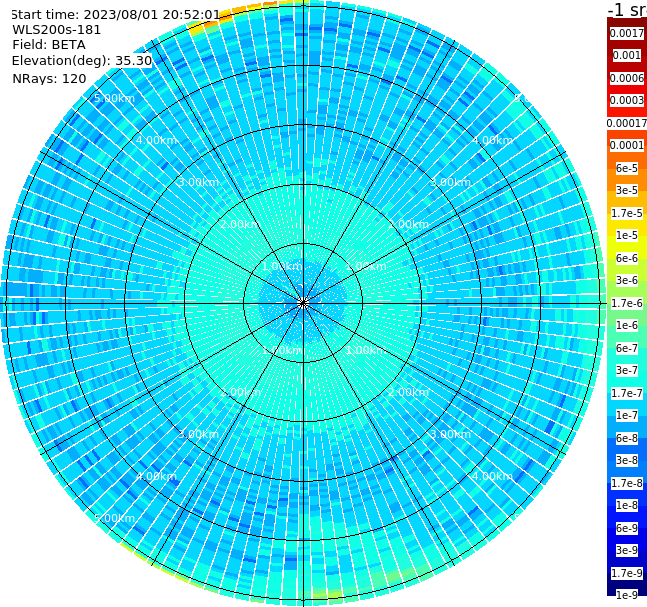Click the NRays: 120 label
This screenshot has width=647, height=607.
pos(49,78)
